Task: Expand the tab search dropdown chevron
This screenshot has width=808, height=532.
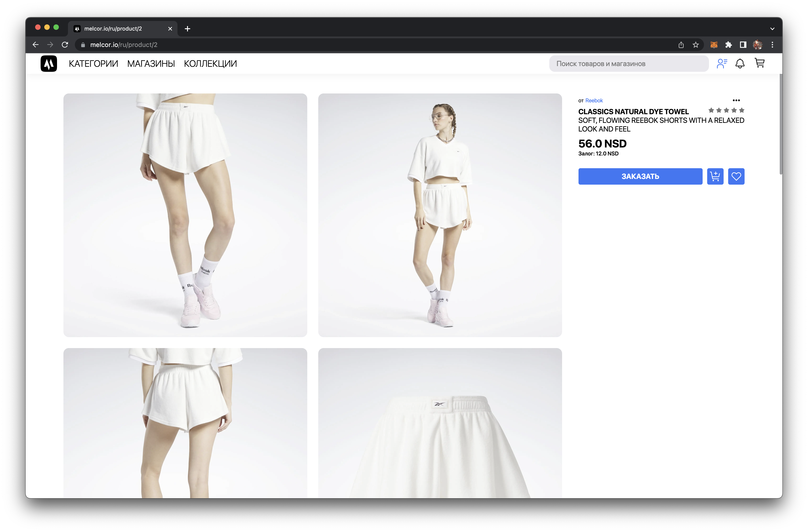Action: tap(772, 29)
